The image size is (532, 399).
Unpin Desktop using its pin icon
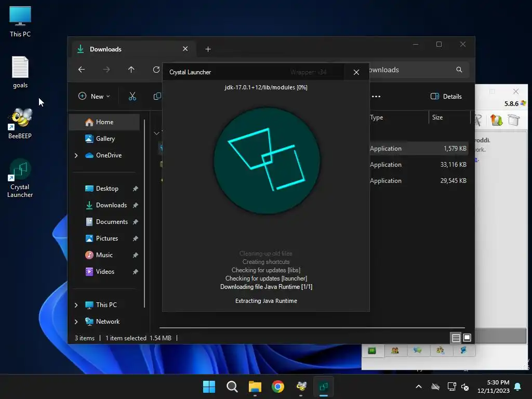(136, 189)
